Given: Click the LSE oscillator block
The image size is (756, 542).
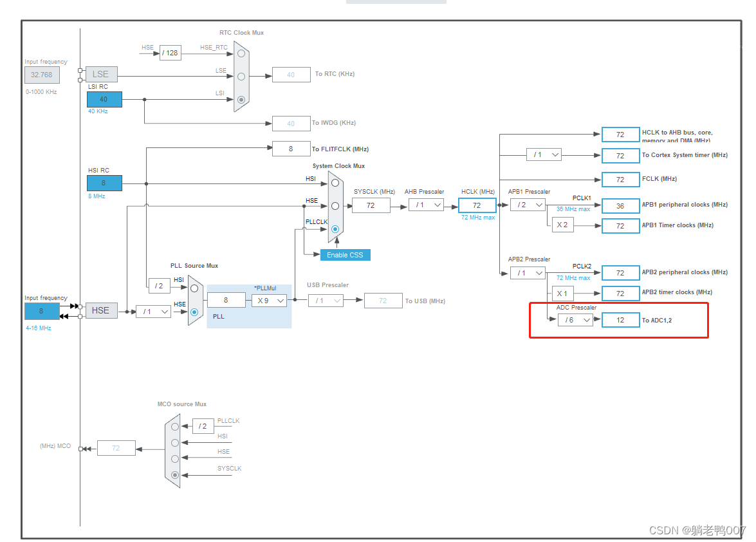Looking at the screenshot, I should point(101,74).
